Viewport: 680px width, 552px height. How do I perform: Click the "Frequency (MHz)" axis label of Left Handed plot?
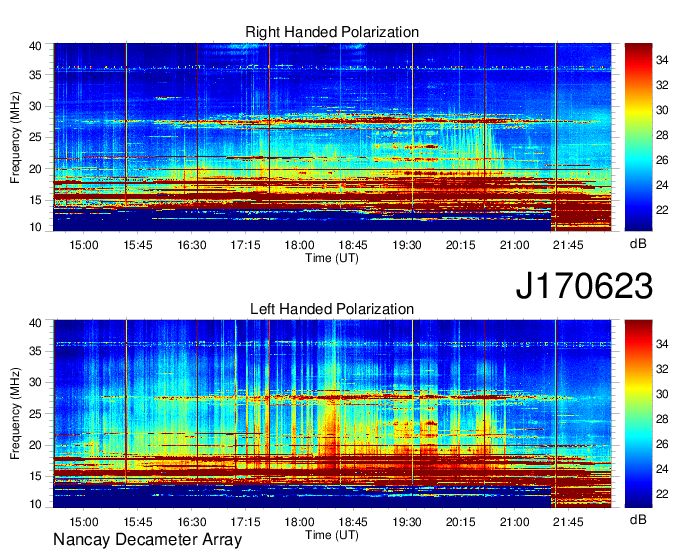point(15,414)
